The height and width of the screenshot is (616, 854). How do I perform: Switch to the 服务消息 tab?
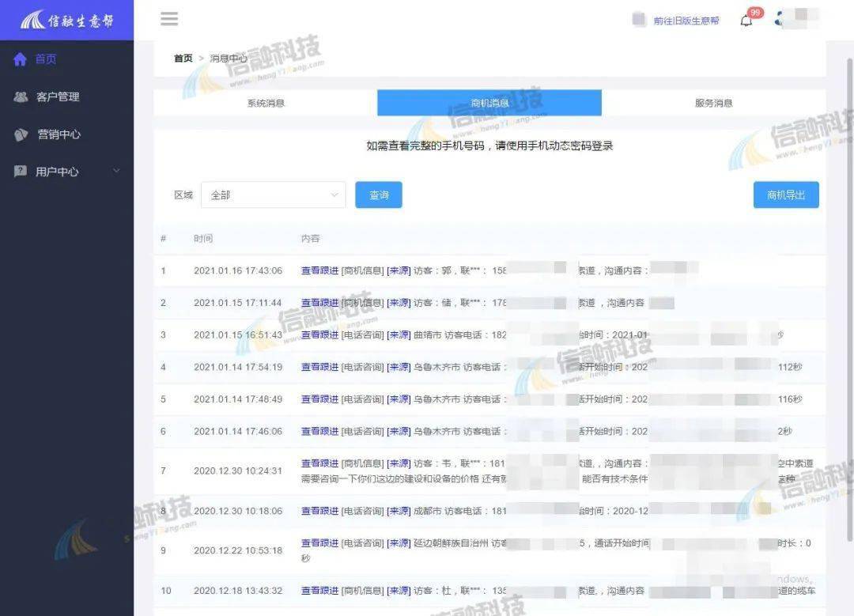[713, 103]
